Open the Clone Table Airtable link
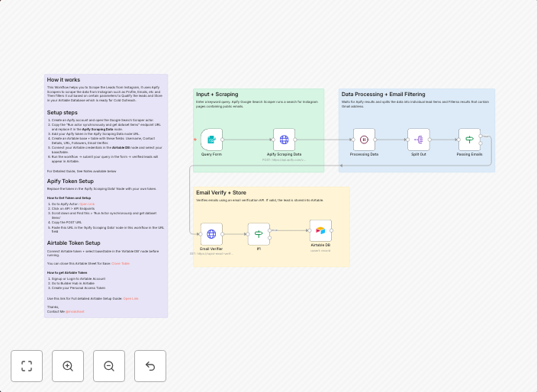 121,264
